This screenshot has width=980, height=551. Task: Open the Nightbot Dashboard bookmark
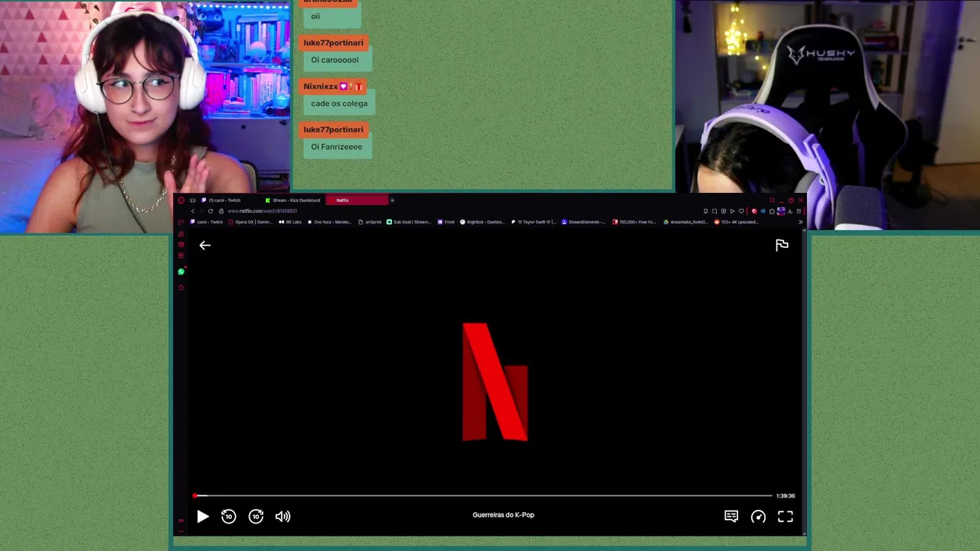482,222
